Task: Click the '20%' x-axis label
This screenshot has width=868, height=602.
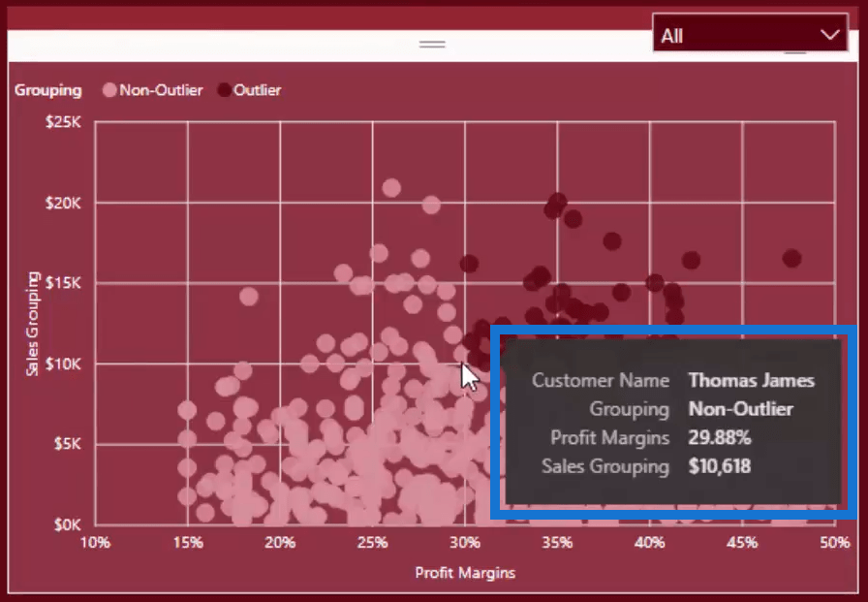Action: [x=280, y=543]
